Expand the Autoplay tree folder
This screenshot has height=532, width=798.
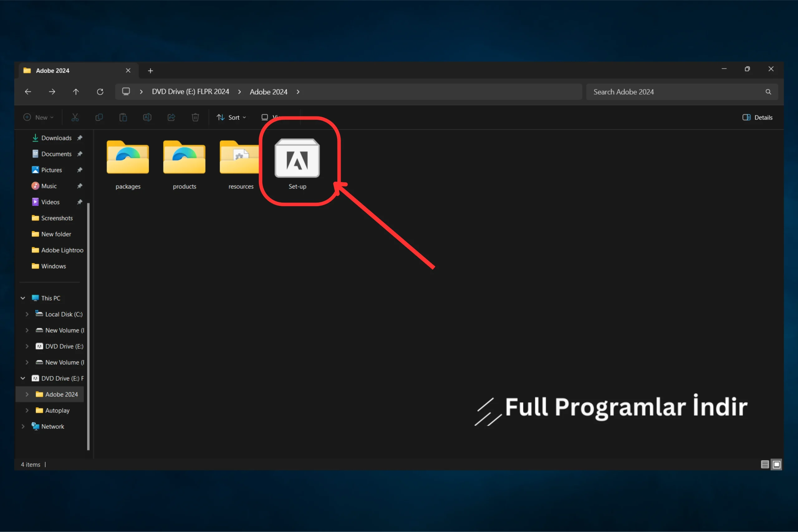(27, 410)
